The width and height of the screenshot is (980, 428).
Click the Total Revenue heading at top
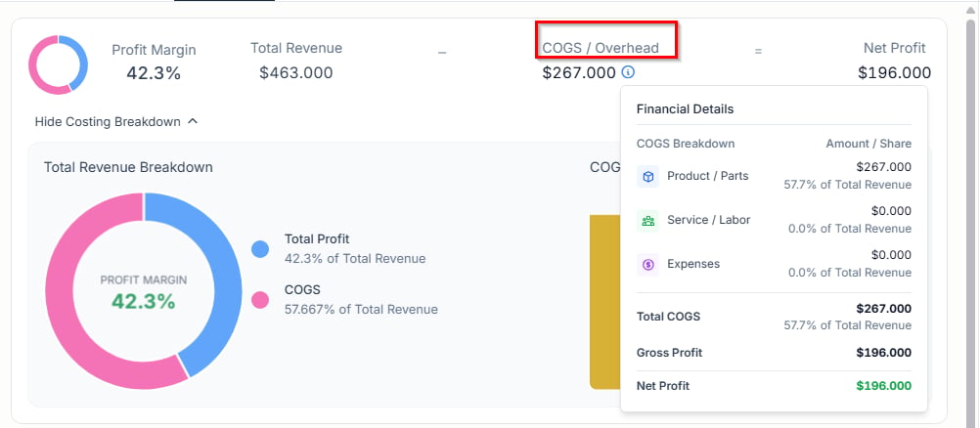tap(296, 48)
